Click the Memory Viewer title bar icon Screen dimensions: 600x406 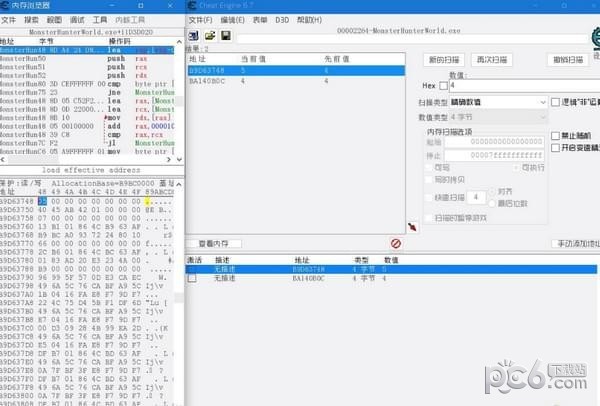pyautogui.click(x=5, y=5)
